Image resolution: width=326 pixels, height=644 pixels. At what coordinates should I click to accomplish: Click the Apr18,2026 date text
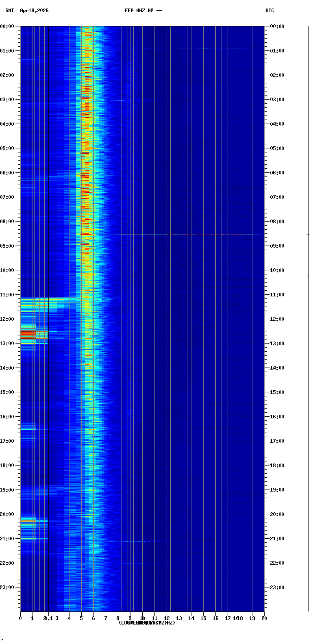click(34, 11)
